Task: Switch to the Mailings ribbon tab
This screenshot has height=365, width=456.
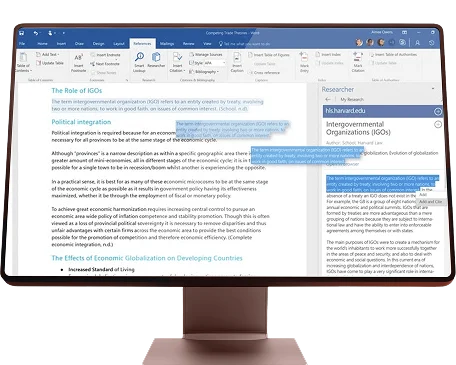Action: coord(167,44)
